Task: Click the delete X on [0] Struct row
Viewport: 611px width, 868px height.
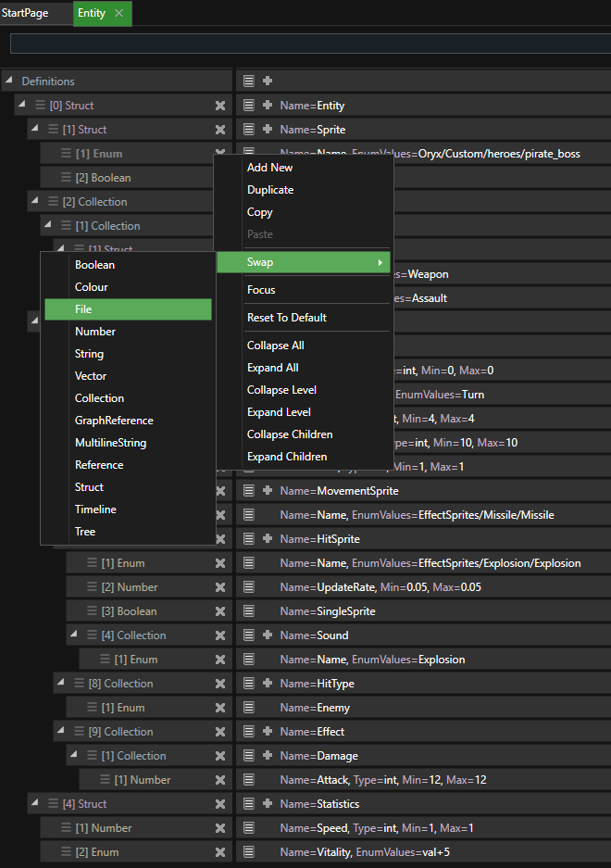Action: pyautogui.click(x=220, y=106)
